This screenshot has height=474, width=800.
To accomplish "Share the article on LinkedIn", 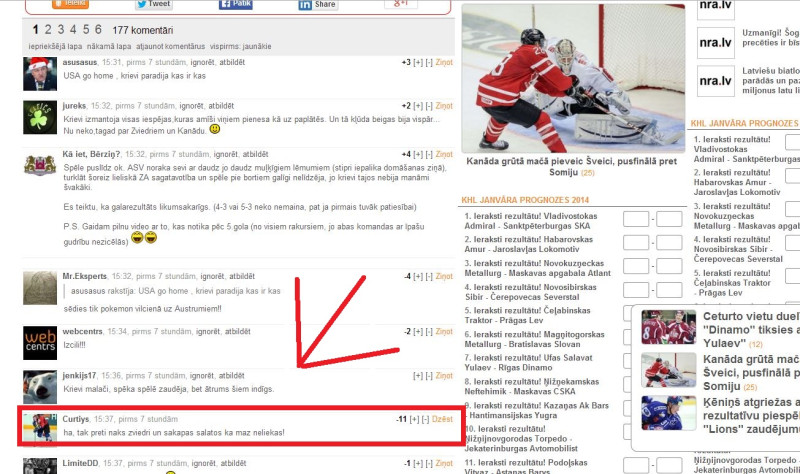I will 317,5.
